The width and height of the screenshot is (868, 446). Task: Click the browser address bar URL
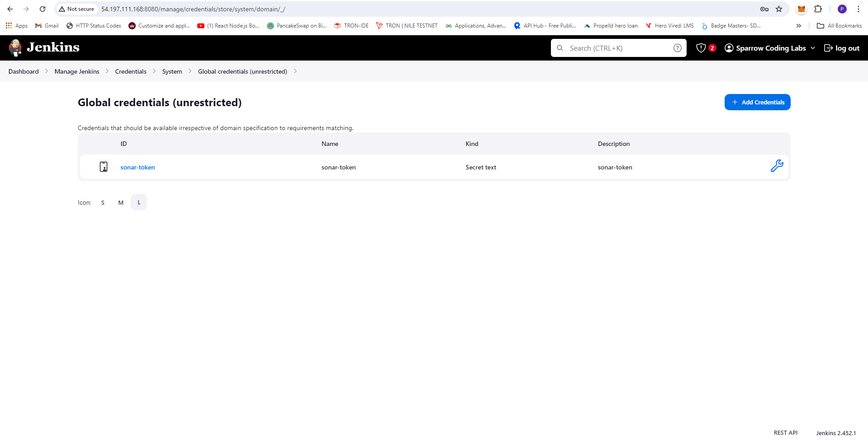click(x=193, y=9)
